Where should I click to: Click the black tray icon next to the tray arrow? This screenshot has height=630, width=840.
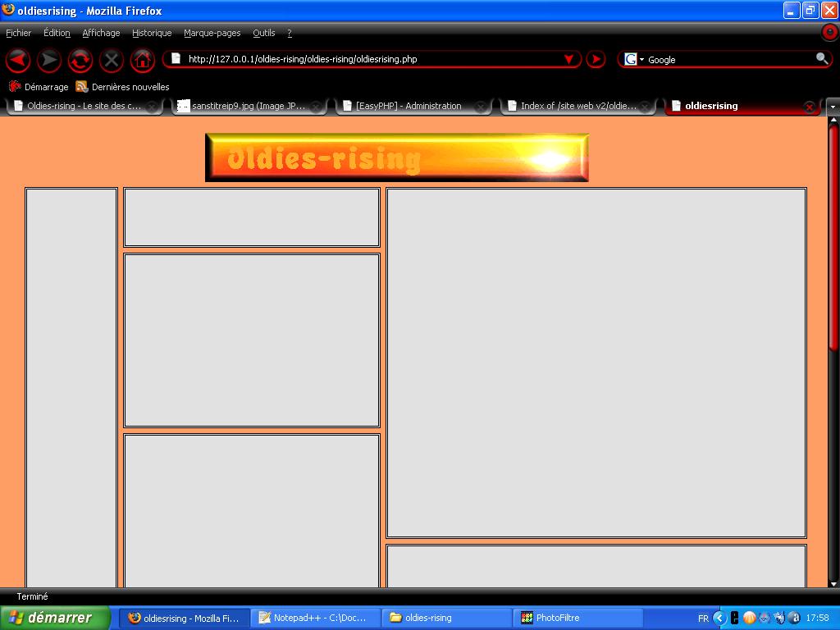735,618
